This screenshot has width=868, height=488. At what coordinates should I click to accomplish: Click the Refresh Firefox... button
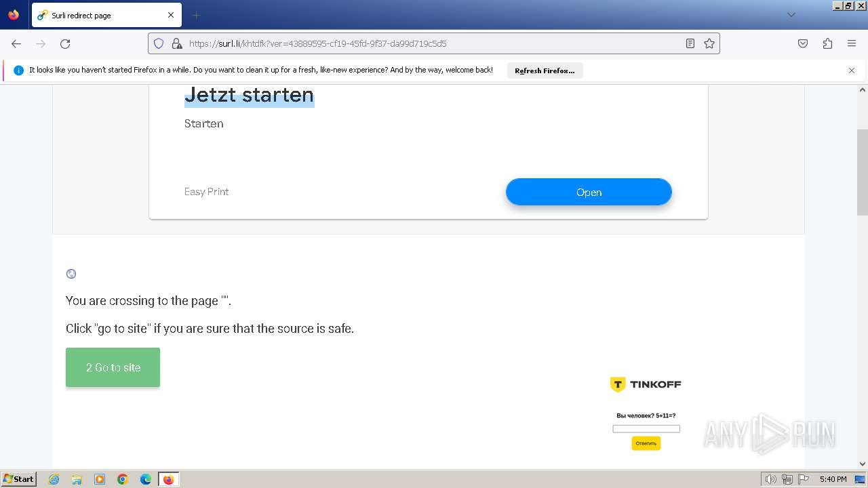[545, 70]
